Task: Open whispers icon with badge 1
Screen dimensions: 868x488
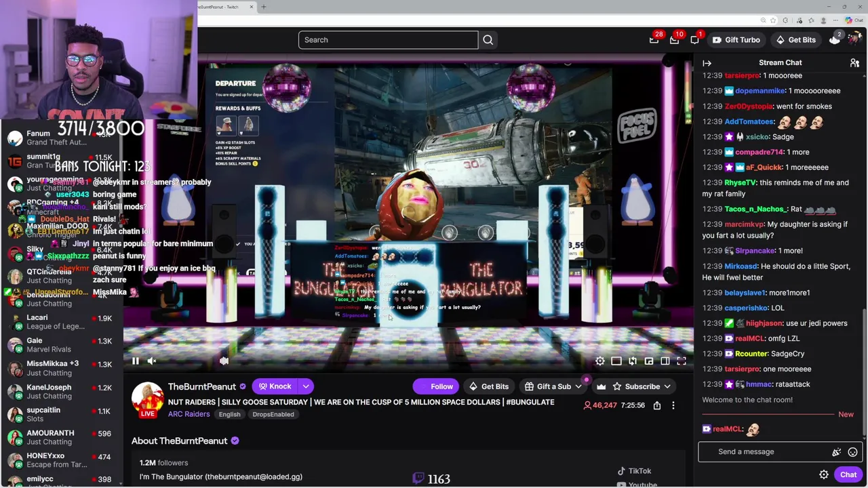Action: click(x=695, y=39)
